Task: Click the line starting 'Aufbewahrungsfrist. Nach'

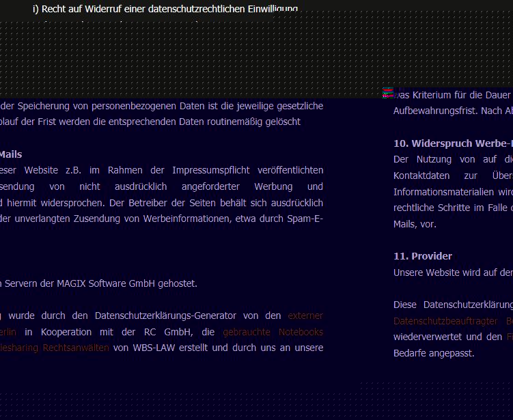Action: 453,111
